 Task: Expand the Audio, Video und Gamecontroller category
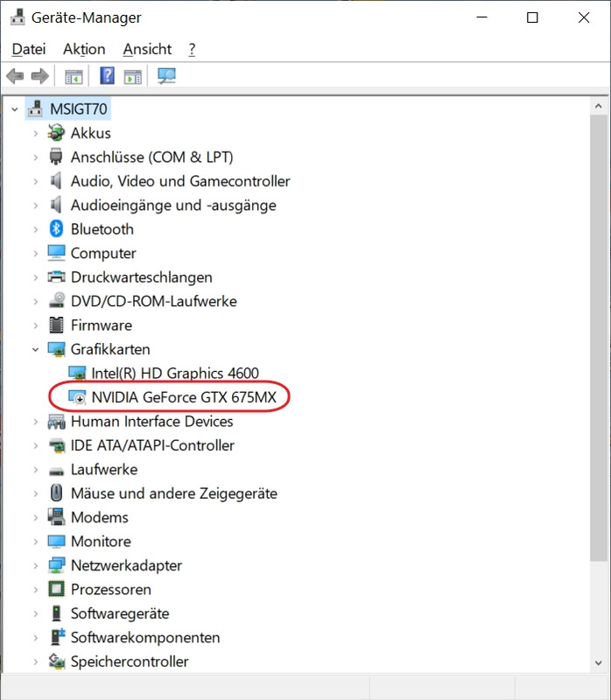coord(35,181)
